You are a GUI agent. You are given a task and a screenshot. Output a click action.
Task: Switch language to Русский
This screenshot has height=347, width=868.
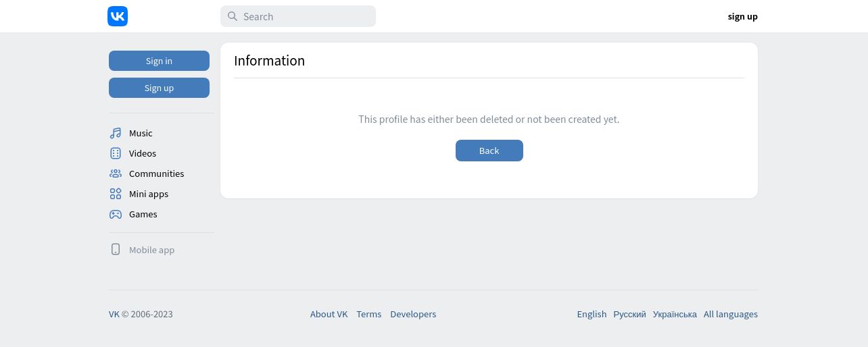pyautogui.click(x=629, y=314)
